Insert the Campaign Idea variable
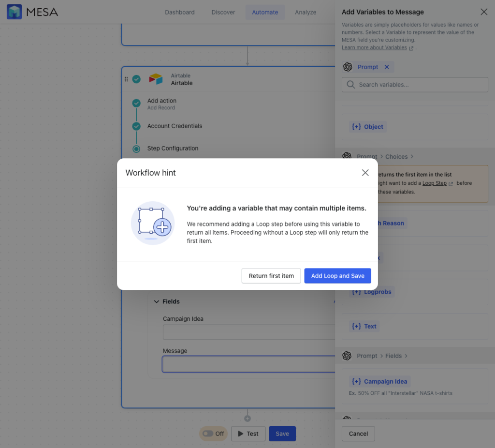The width and height of the screenshot is (495, 448). pyautogui.click(x=379, y=381)
